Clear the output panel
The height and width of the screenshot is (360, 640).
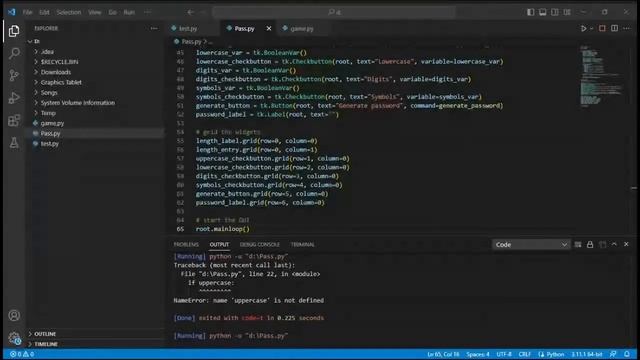coord(578,244)
